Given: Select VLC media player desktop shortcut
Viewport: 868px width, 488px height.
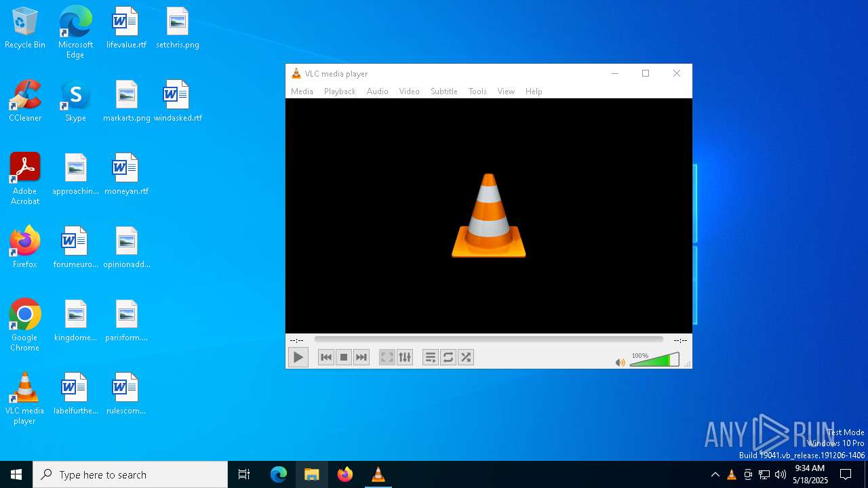Looking at the screenshot, I should (25, 399).
